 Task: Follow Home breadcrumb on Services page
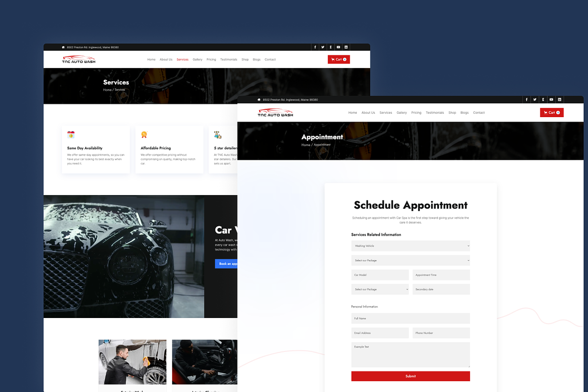(107, 90)
